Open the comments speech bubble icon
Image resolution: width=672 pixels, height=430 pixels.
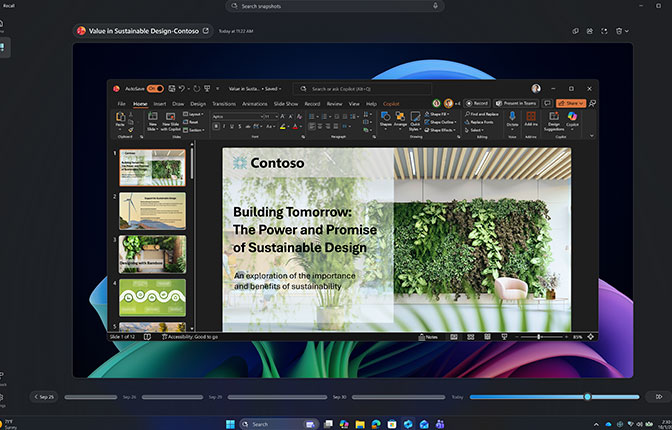(547, 103)
